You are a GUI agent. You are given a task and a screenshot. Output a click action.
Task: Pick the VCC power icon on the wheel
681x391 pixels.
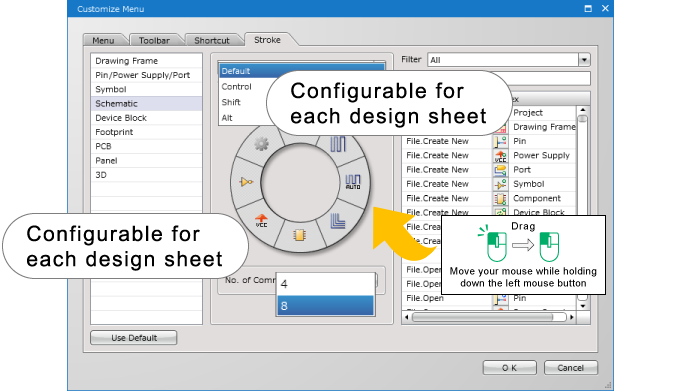point(261,220)
